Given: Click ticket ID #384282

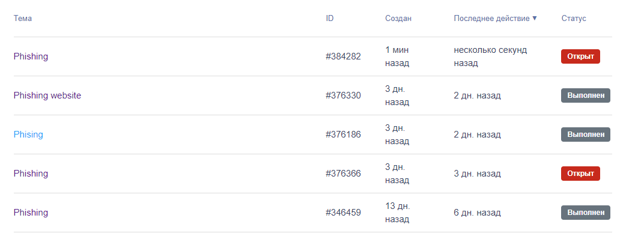Looking at the screenshot, I should (343, 56).
